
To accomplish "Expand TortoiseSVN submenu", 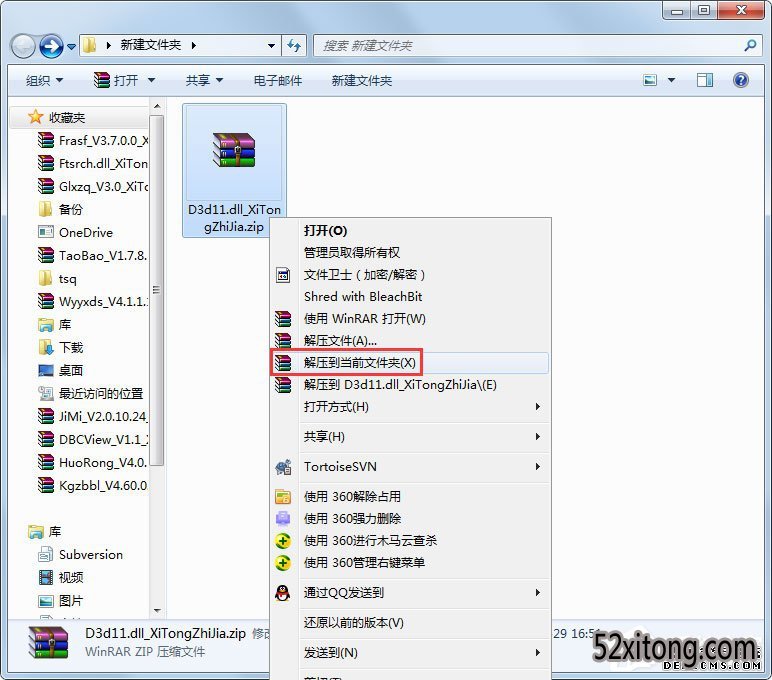I will [410, 466].
